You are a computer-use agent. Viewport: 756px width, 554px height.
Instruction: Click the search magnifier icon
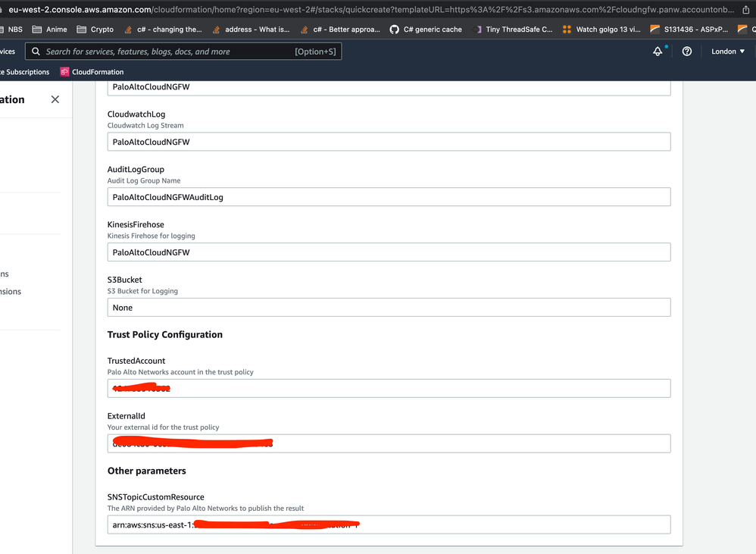[36, 52]
